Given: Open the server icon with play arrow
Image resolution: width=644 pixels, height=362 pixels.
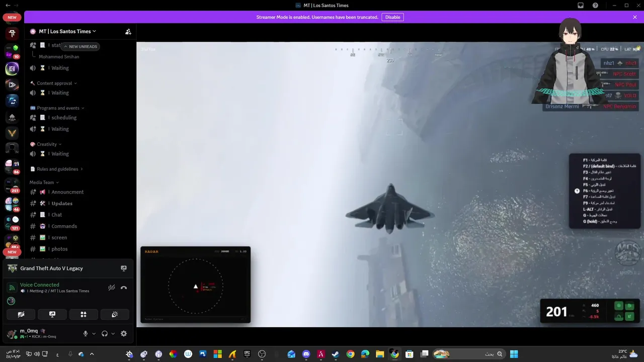Looking at the screenshot, I should tap(12, 84).
